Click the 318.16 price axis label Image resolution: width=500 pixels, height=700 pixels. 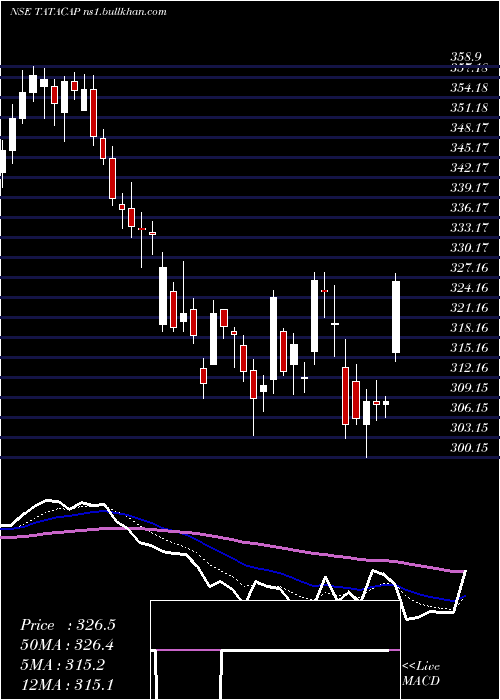click(468, 328)
